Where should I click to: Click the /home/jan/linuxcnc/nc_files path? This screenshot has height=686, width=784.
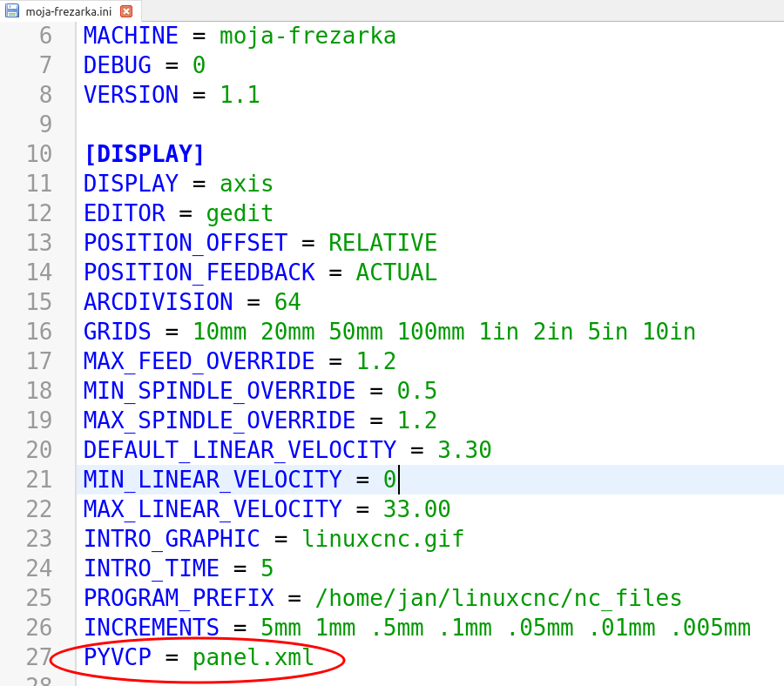coord(498,598)
